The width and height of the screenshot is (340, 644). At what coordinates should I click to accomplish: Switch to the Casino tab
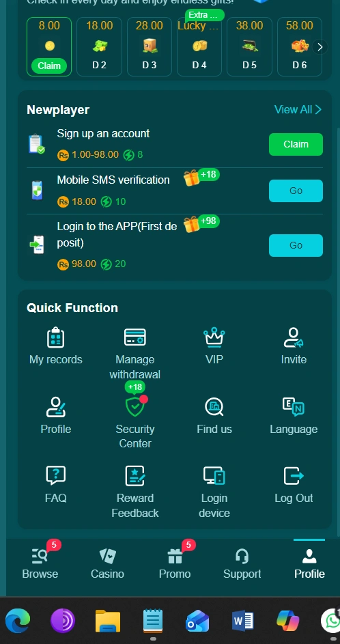tap(108, 564)
